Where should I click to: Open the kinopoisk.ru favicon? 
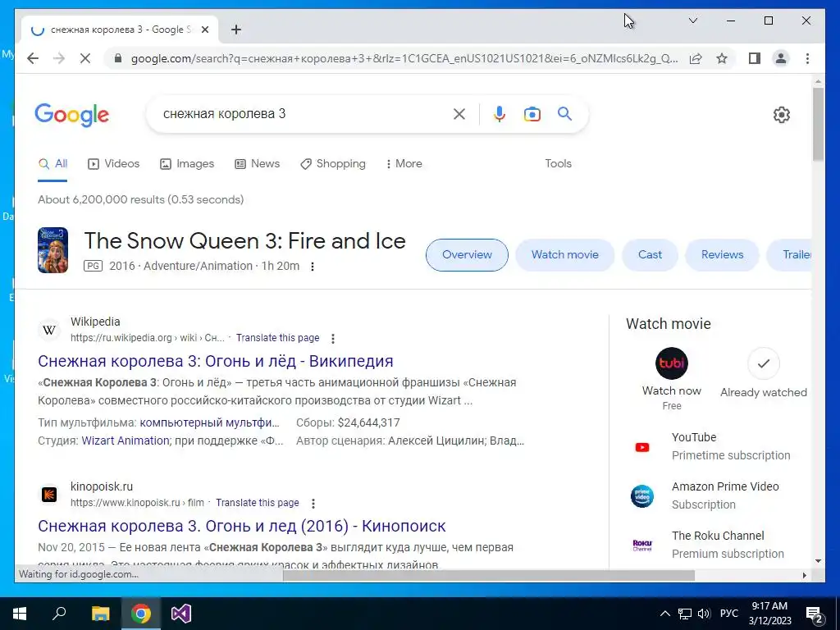pos(49,495)
